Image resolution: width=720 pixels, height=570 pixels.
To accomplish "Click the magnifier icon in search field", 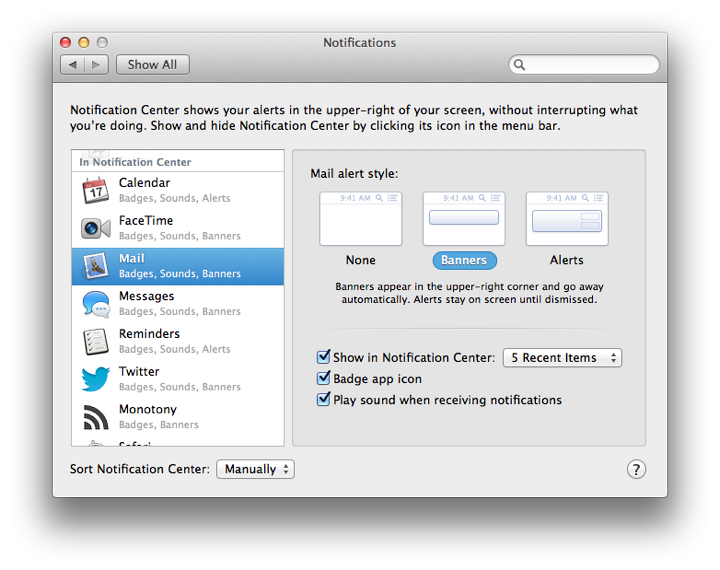I will click(x=519, y=64).
